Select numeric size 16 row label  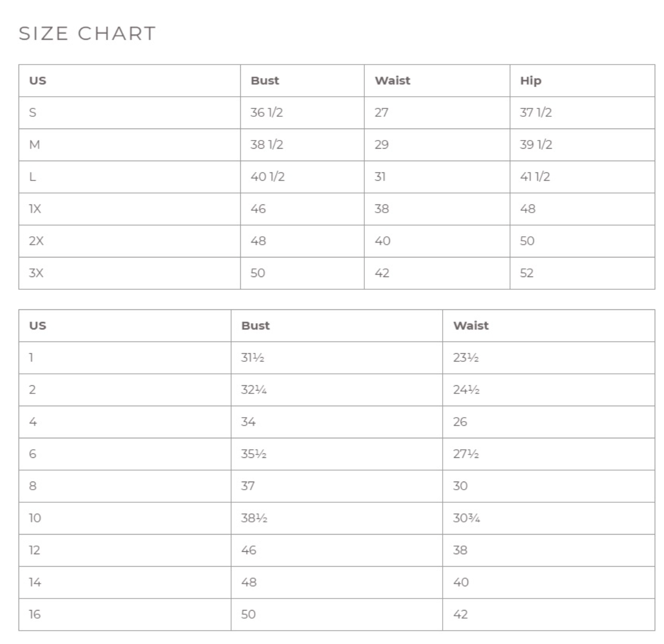coord(35,615)
